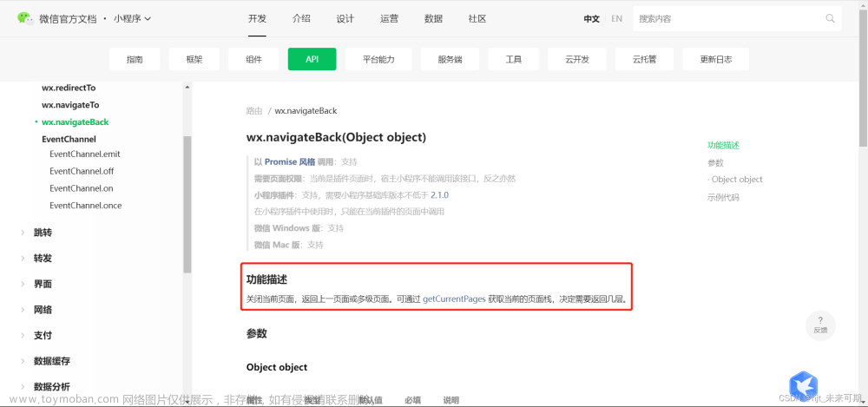This screenshot has width=868, height=407.
Task: Open wx.redirectTo in the sidebar
Action: [69, 88]
